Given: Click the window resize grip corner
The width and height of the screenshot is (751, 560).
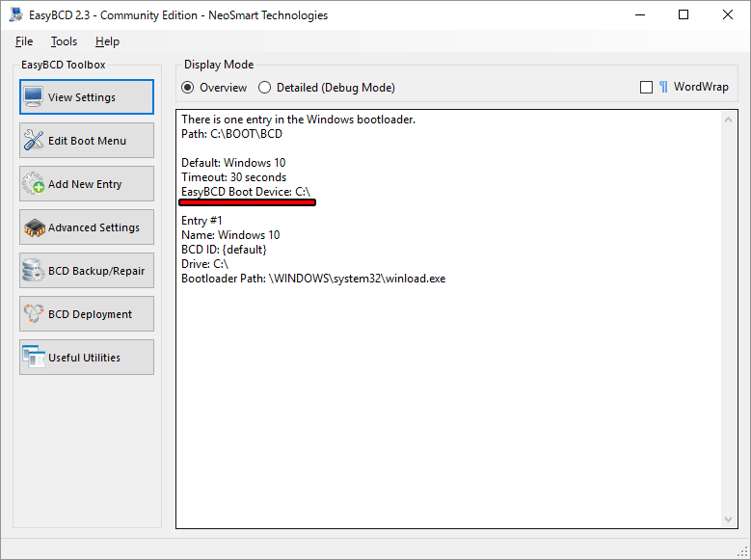Looking at the screenshot, I should (x=743, y=552).
